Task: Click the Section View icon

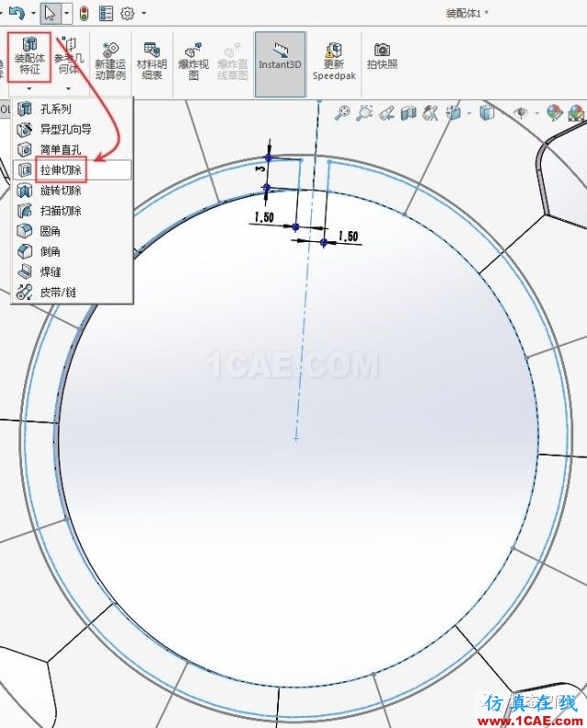Action: [409, 113]
